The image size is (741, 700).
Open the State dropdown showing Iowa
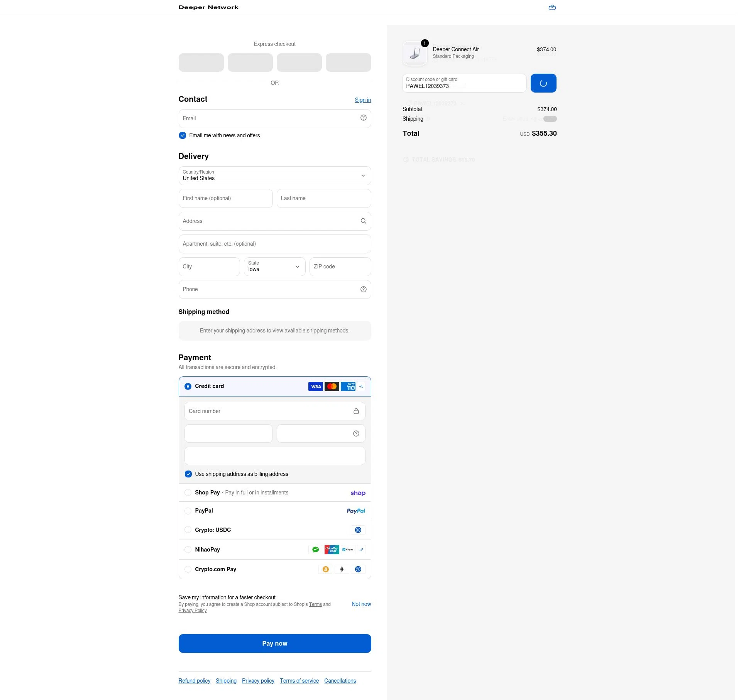click(275, 267)
